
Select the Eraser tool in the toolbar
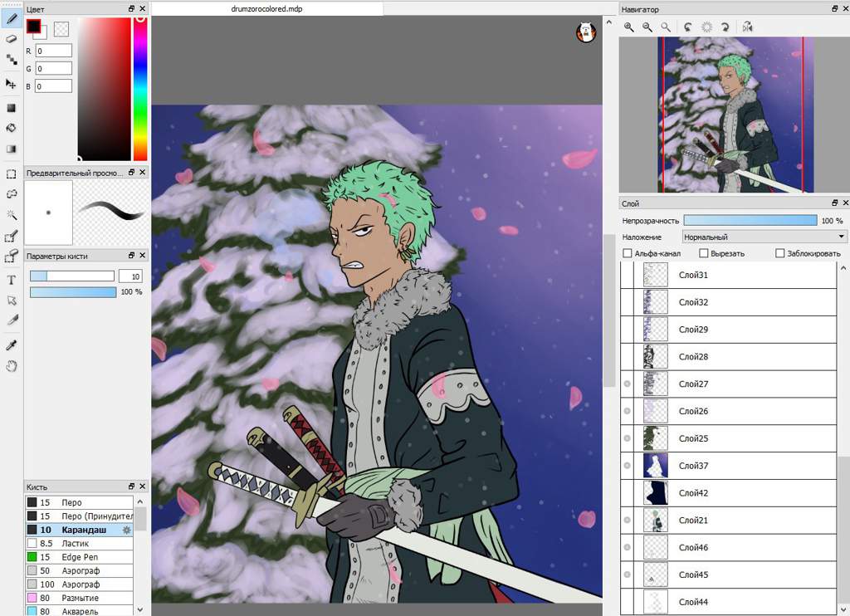point(12,38)
